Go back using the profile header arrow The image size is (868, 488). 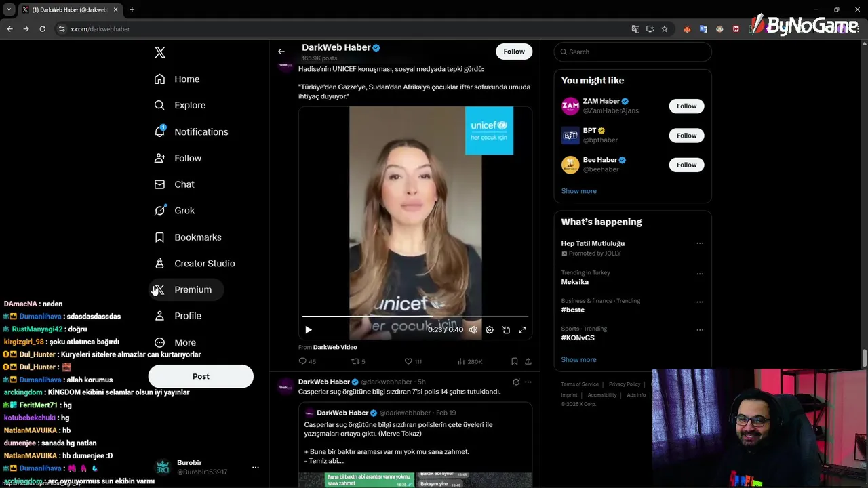click(x=281, y=52)
